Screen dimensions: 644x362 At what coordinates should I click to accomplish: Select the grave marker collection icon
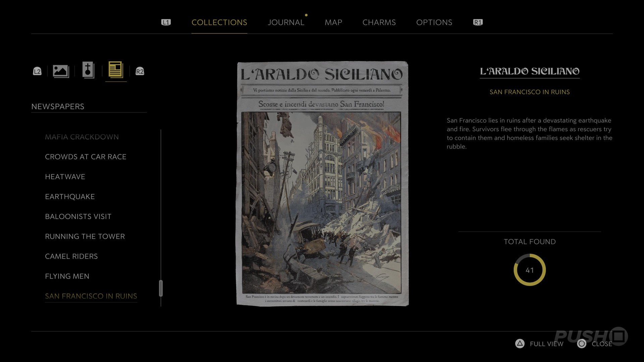tap(88, 70)
